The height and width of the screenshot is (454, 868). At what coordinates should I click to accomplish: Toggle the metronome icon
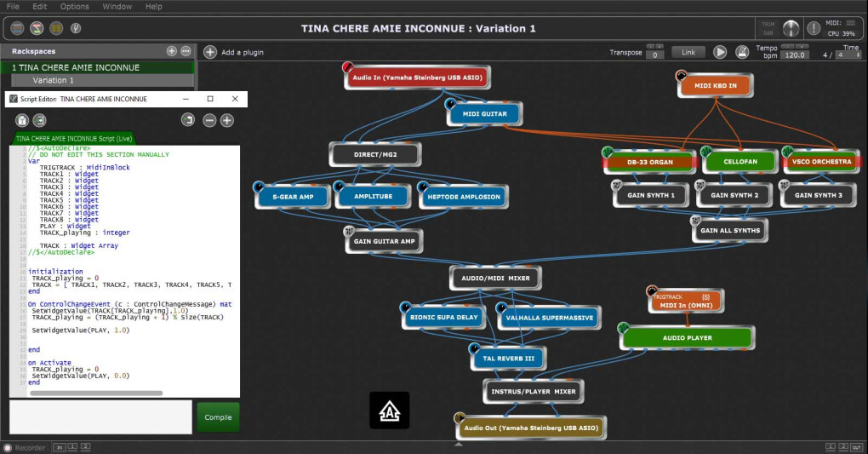tap(742, 52)
